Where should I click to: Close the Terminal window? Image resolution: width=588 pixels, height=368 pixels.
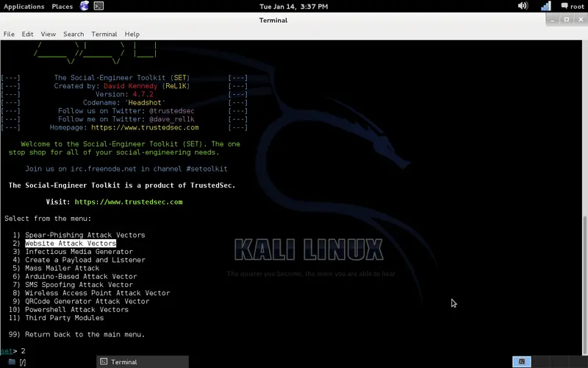(581, 20)
